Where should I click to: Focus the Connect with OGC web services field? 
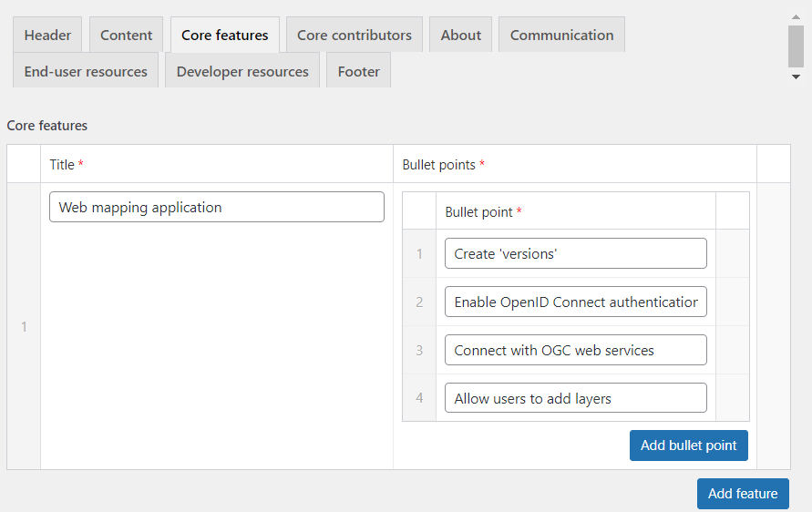point(575,350)
